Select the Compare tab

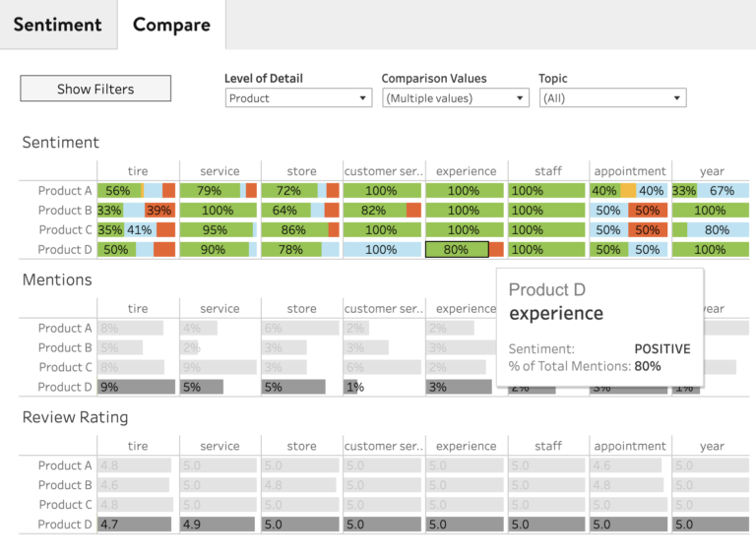[x=171, y=25]
